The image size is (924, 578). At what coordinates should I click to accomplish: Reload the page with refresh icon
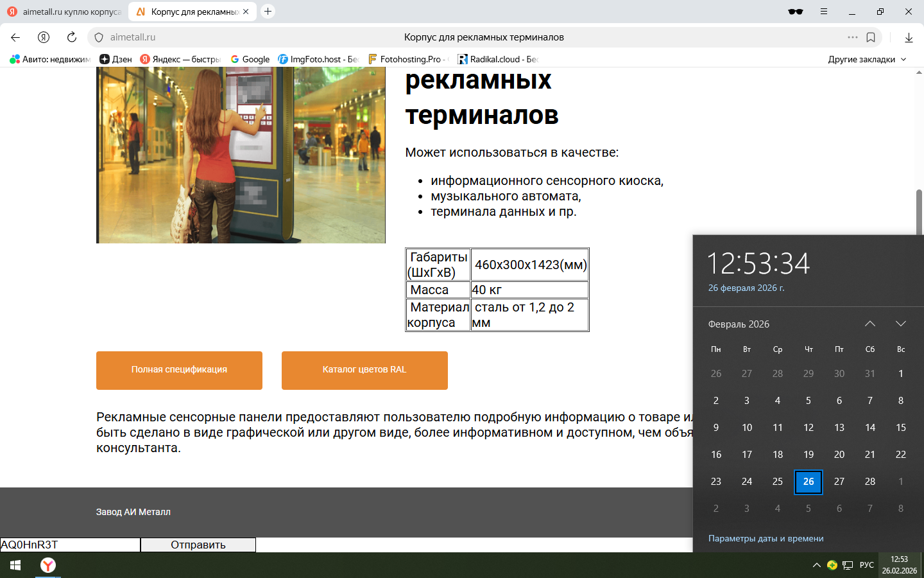click(72, 37)
